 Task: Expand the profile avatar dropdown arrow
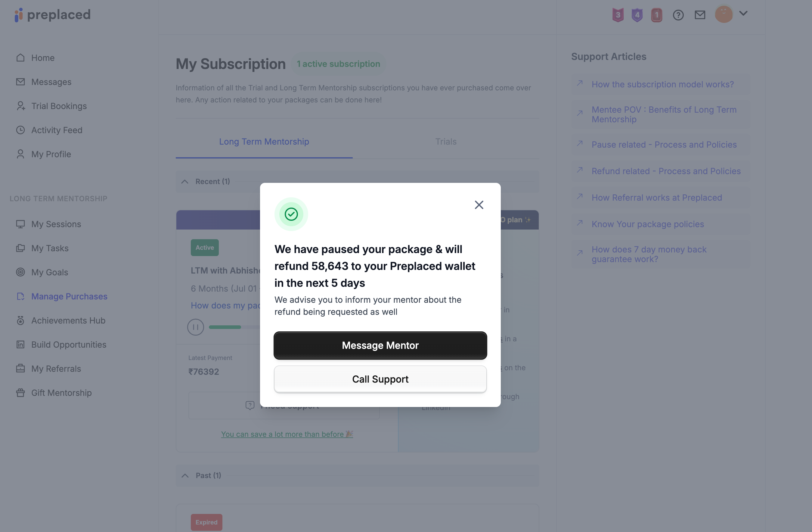click(x=743, y=14)
